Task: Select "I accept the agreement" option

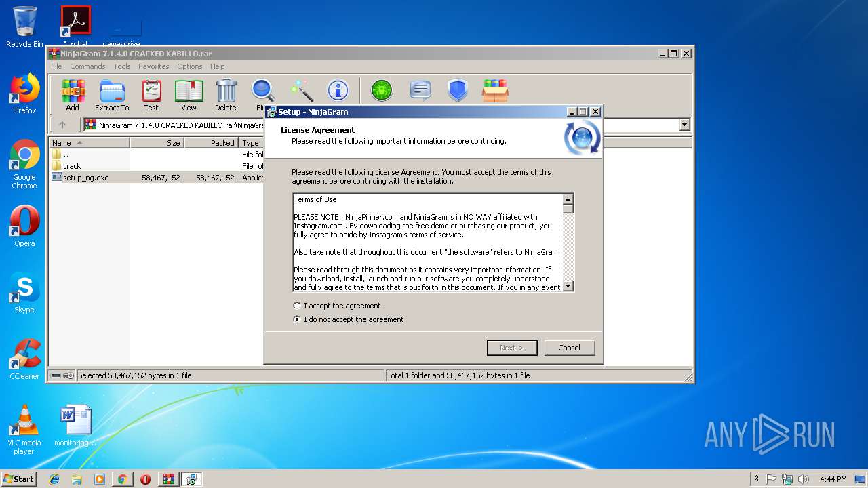Action: [x=337, y=306]
